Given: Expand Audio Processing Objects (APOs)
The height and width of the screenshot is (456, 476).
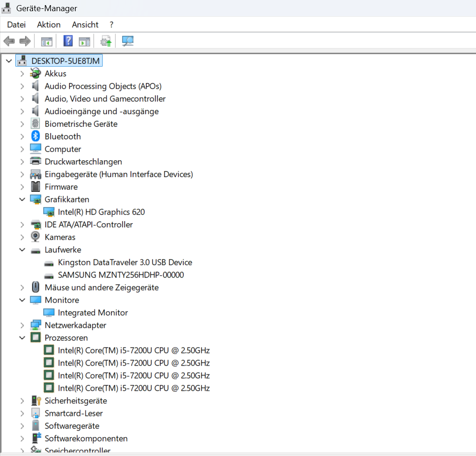Looking at the screenshot, I should [x=22, y=86].
